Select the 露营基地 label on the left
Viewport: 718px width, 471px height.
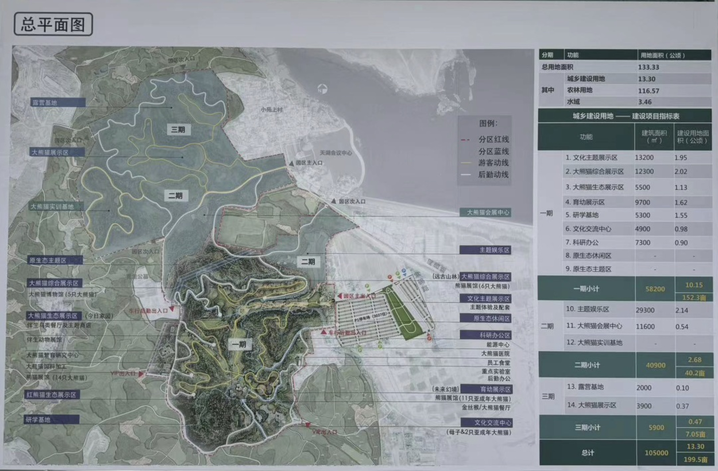tap(44, 102)
